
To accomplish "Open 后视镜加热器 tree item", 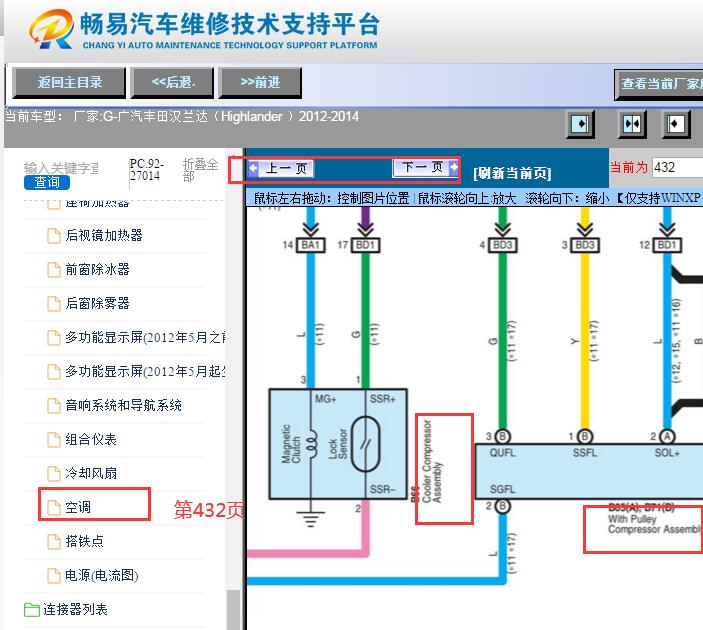I will point(104,235).
